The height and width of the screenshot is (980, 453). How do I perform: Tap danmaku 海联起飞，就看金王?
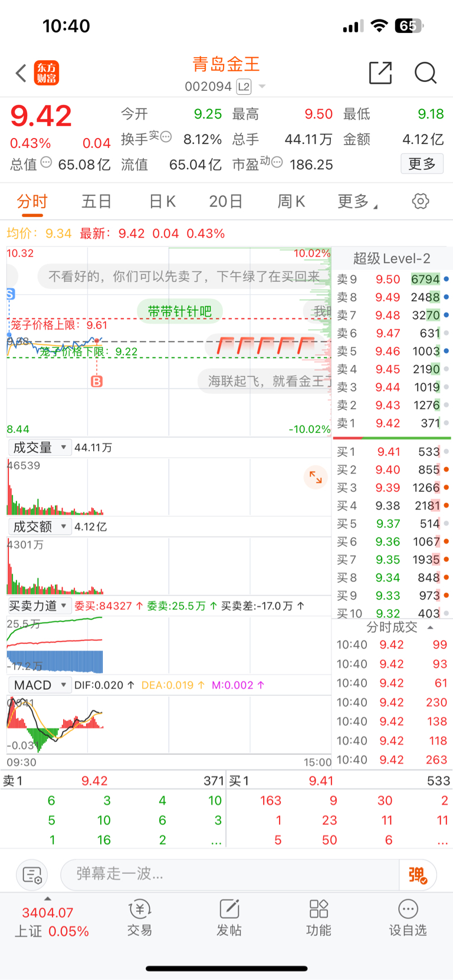pyautogui.click(x=265, y=382)
